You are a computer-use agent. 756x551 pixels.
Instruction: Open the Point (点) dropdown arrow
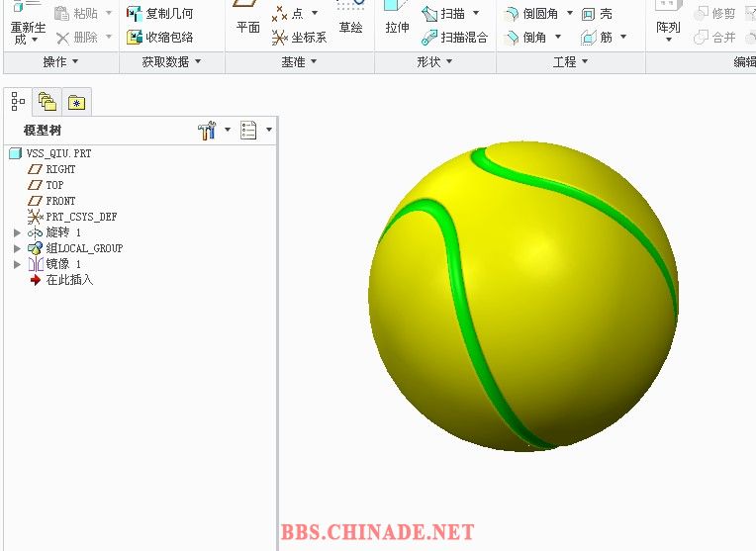click(x=315, y=13)
